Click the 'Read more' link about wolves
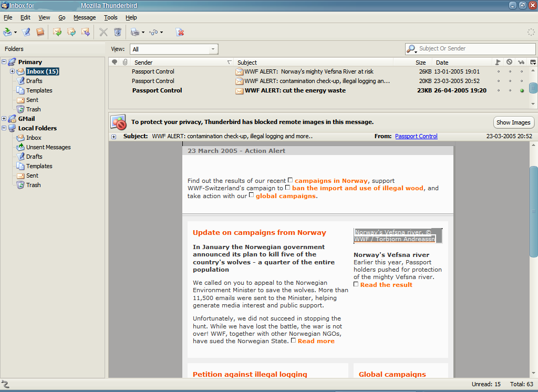 click(x=316, y=341)
